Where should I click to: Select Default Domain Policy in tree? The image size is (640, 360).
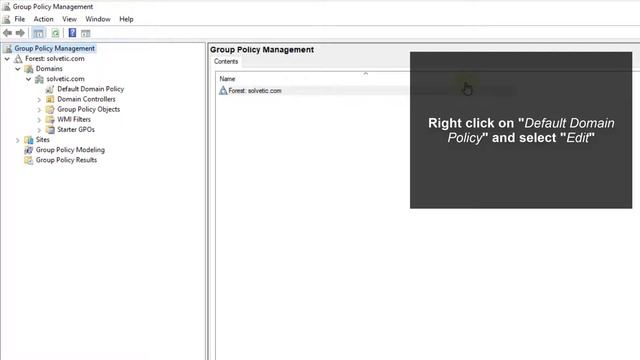click(91, 89)
